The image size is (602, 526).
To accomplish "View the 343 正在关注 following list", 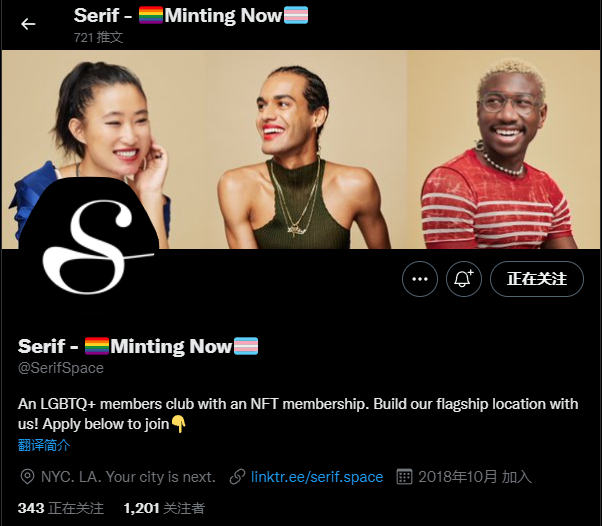I will pyautogui.click(x=61, y=508).
